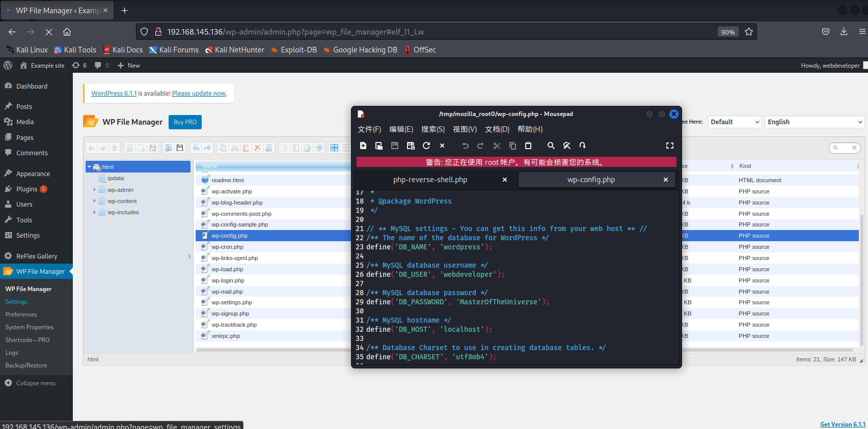The width and height of the screenshot is (868, 429).
Task: Click file manager Select all icon
Action: [x=296, y=148]
